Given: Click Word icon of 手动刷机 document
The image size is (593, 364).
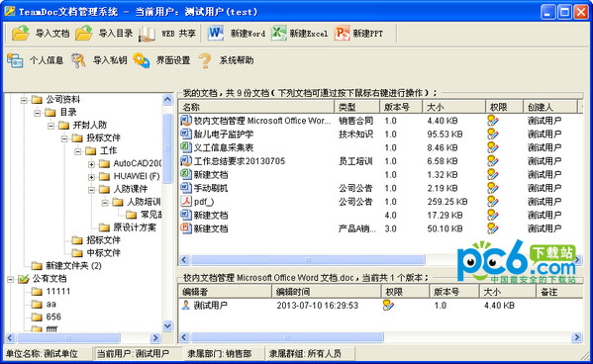Looking at the screenshot, I should (x=186, y=188).
